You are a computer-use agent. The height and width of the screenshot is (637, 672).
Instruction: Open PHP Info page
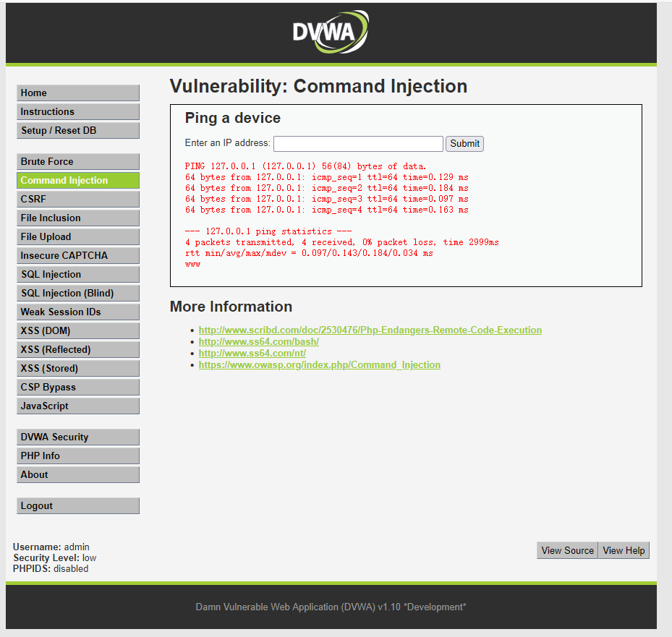(x=77, y=456)
